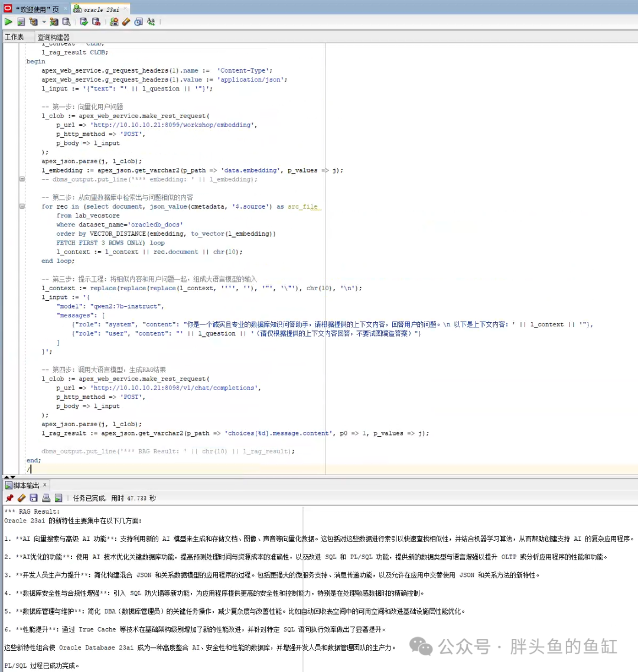
Task: Click 'oracledb_docs' dataset name string
Action: (x=155, y=225)
